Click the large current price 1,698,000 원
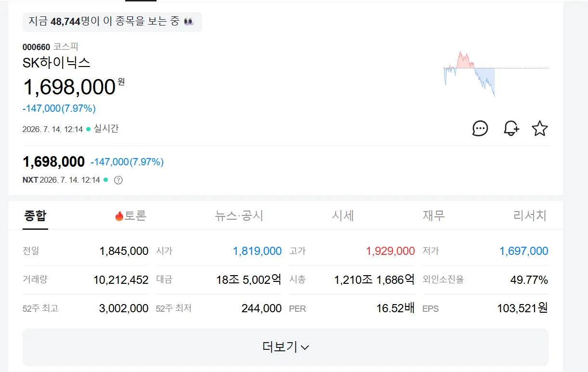The width and height of the screenshot is (588, 372). (74, 87)
